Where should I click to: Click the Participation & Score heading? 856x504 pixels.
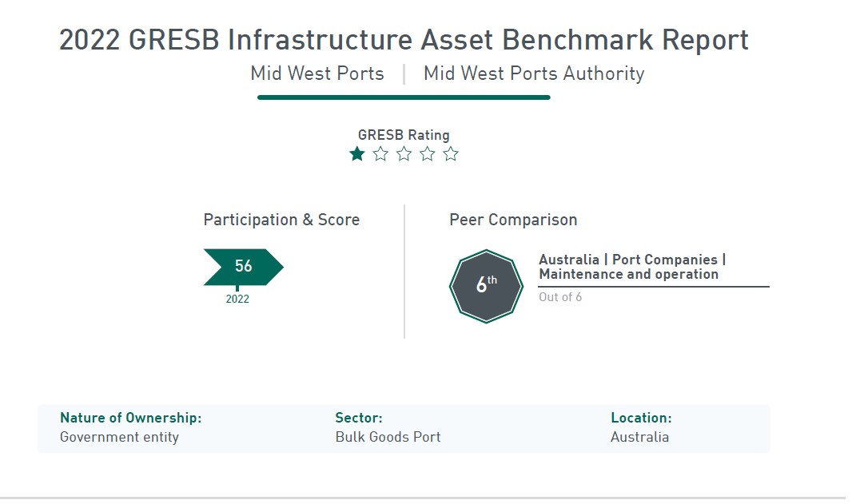pyautogui.click(x=281, y=220)
